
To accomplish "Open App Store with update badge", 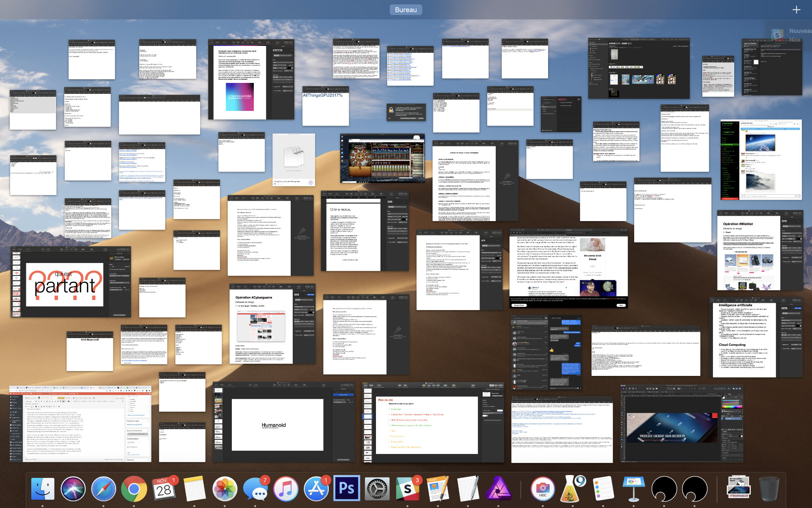I will pos(316,489).
